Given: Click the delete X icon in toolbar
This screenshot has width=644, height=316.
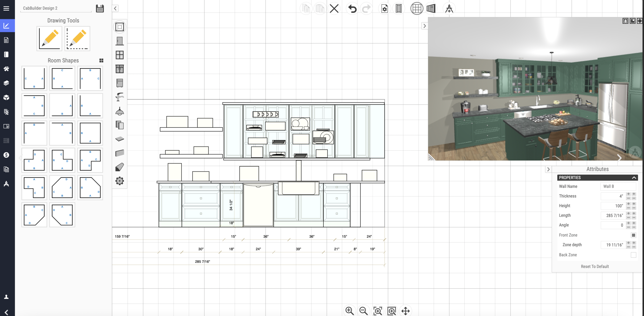Looking at the screenshot, I should click(x=334, y=9).
